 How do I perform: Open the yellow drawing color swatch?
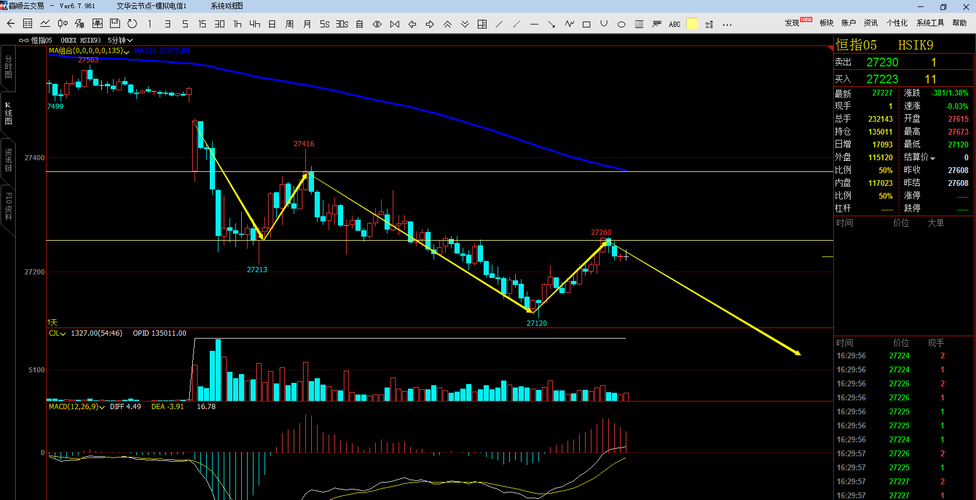click(x=692, y=24)
